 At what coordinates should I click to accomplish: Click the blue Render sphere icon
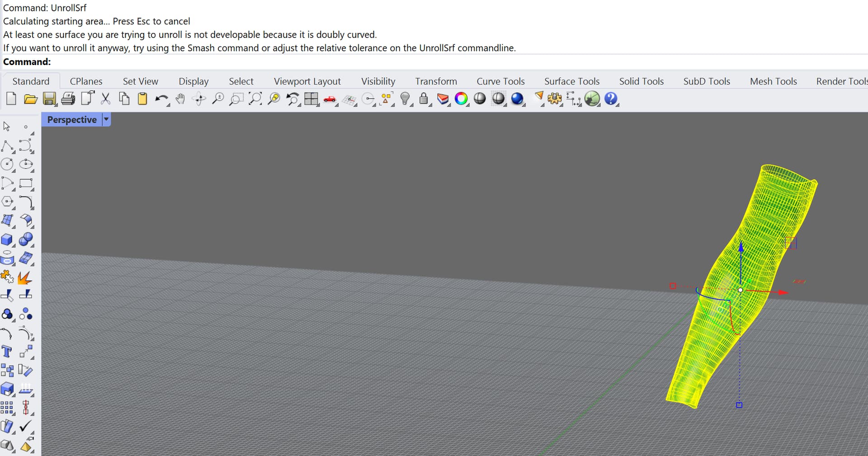517,99
